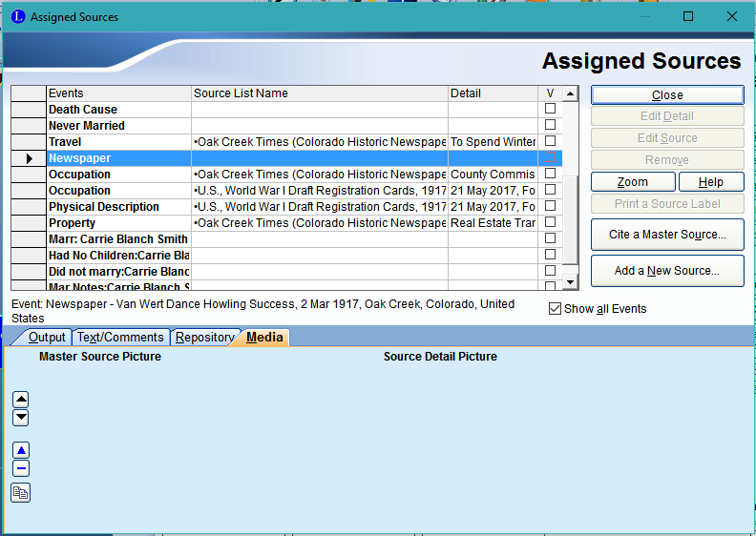Check the V box for Newspaper row
Screen dimensions: 756x536
(550, 157)
